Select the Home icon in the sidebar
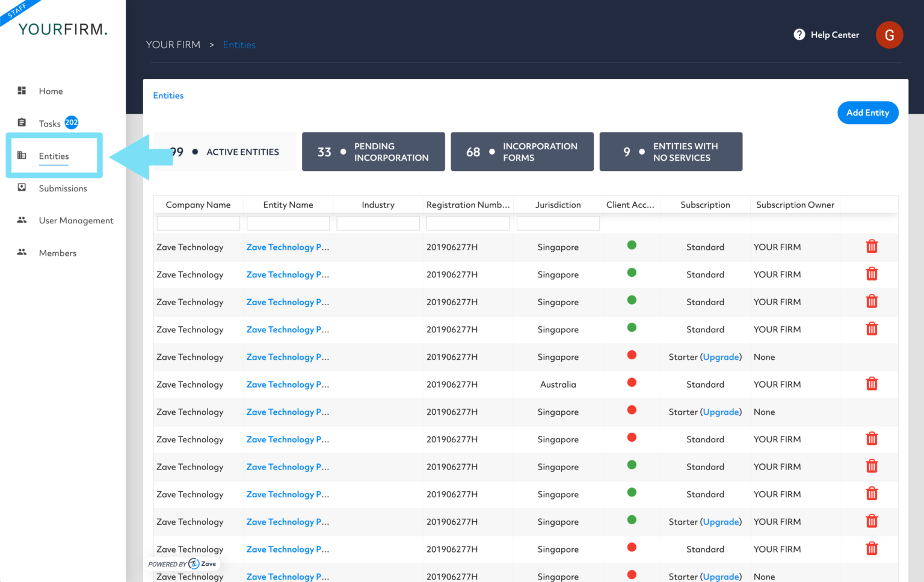Viewport: 924px width, 582px height. click(22, 91)
